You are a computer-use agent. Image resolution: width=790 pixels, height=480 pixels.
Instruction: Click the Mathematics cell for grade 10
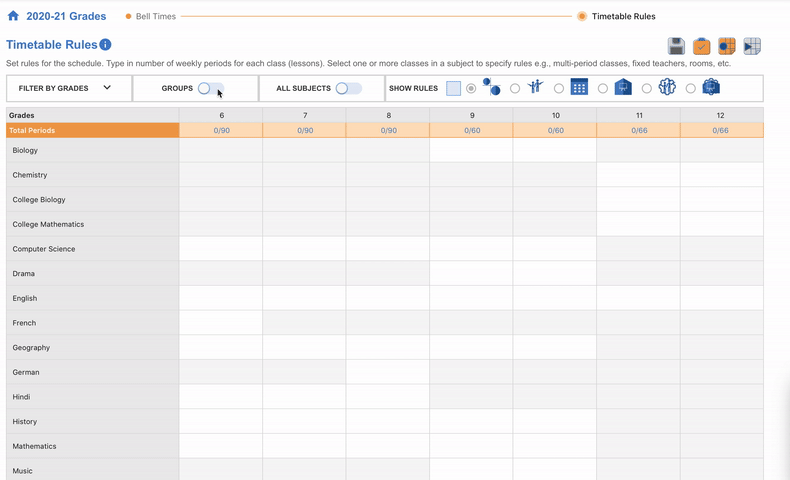(555, 446)
